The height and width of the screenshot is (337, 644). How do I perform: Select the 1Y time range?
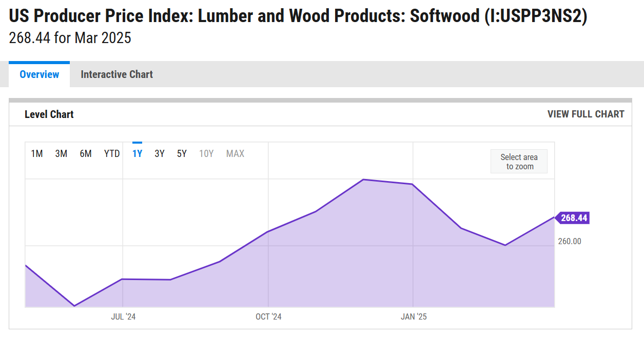[137, 153]
